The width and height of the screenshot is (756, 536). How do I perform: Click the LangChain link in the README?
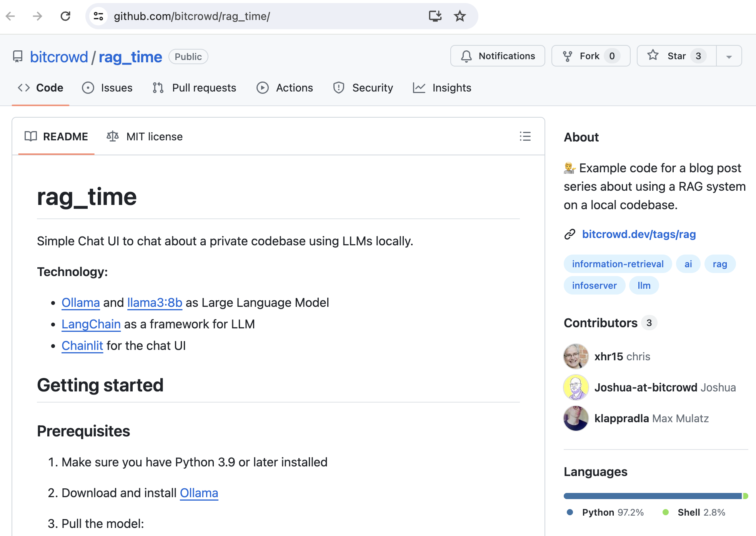click(91, 324)
